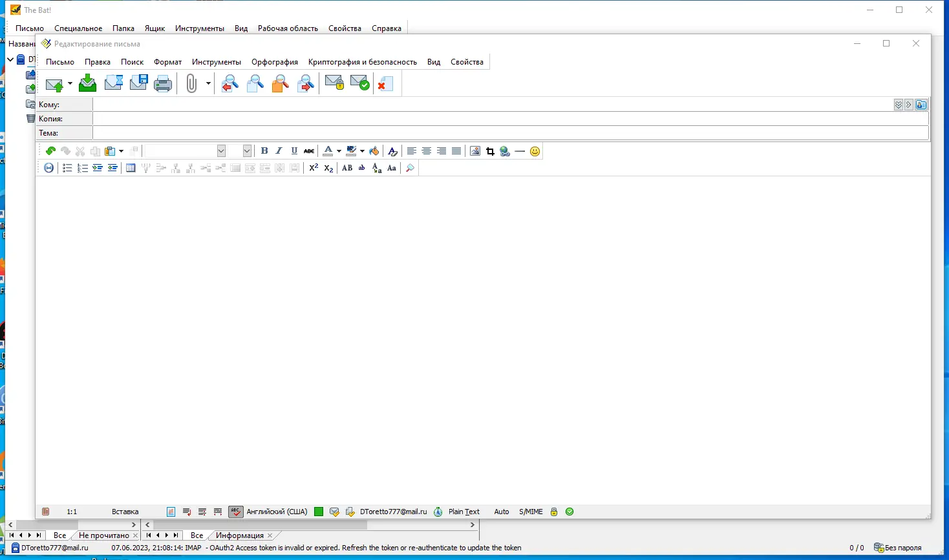Open Папка menu in The Bat! main window
Screen dimensions: 949x560
pyautogui.click(x=123, y=28)
